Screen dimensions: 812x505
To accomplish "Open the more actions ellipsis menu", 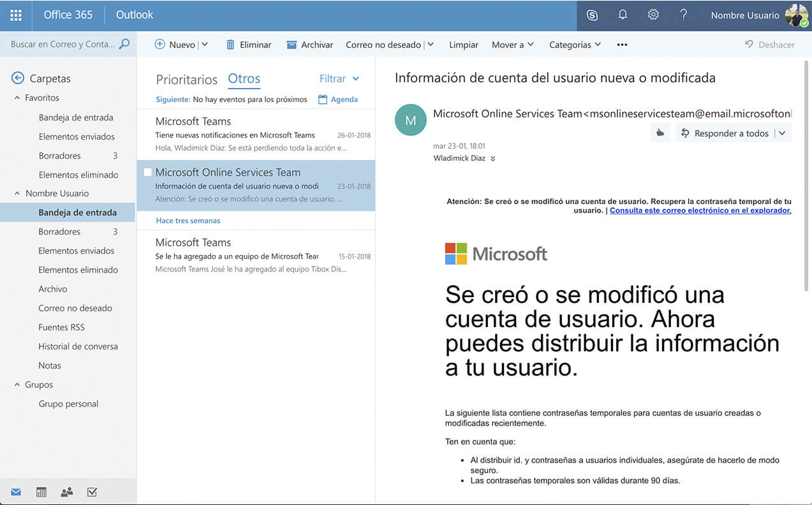I will pyautogui.click(x=622, y=45).
